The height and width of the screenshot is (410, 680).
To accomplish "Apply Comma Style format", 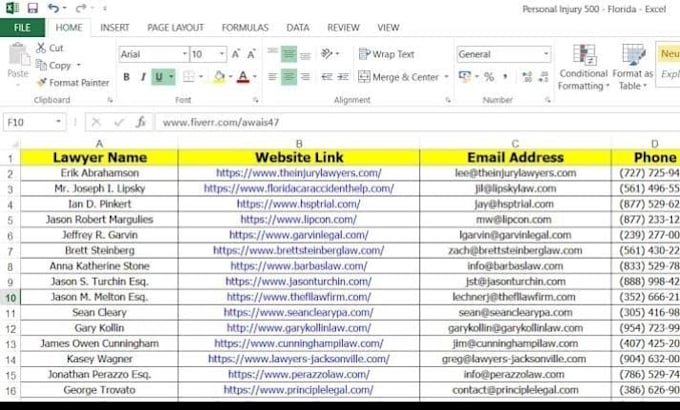I will click(x=505, y=77).
